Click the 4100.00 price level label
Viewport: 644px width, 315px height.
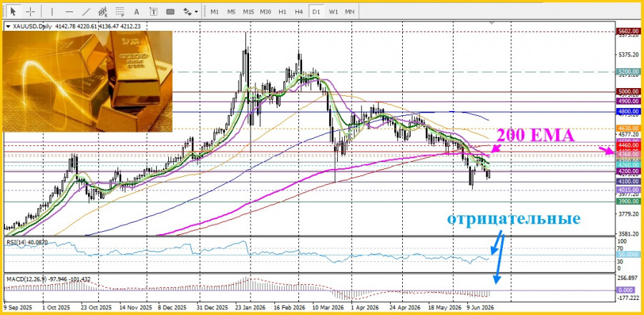629,181
